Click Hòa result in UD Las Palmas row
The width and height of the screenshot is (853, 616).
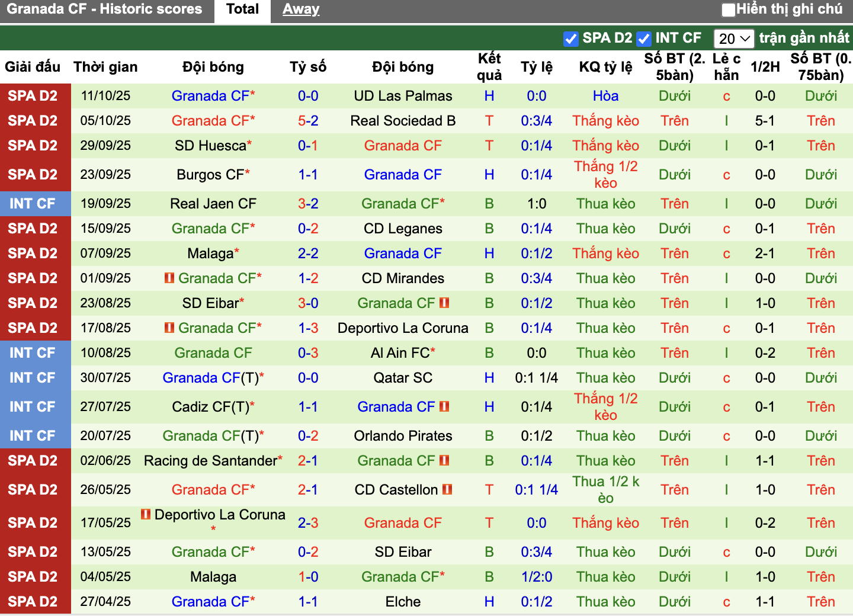tap(605, 96)
